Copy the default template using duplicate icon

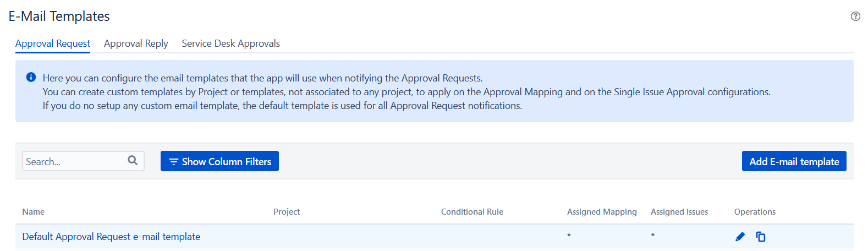761,237
